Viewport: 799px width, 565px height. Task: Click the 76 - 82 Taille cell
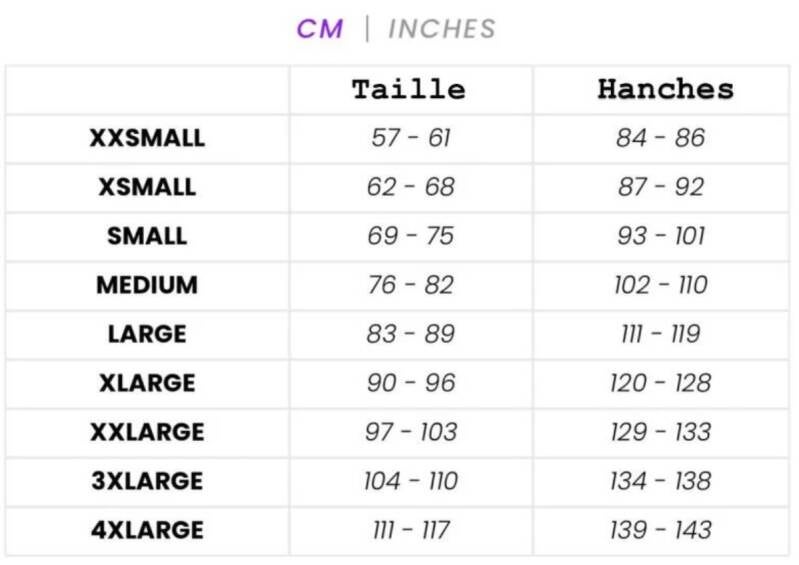coord(411,285)
